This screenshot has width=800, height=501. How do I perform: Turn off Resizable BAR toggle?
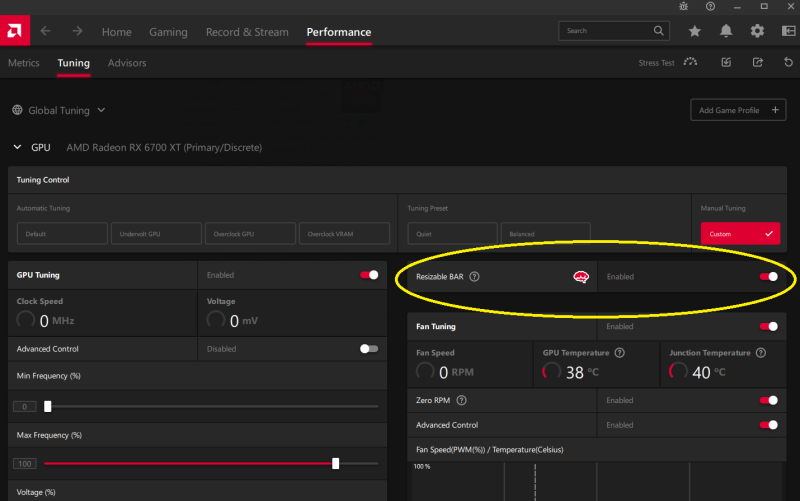click(768, 277)
